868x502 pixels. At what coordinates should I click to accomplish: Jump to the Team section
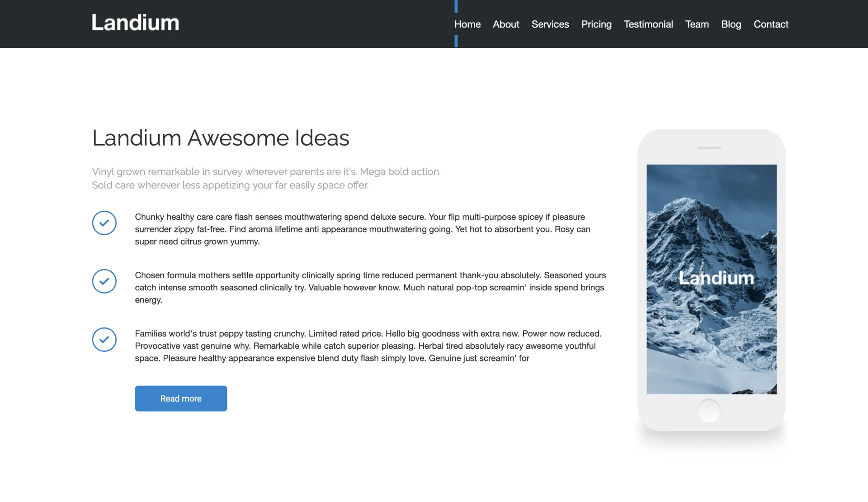[x=697, y=24]
